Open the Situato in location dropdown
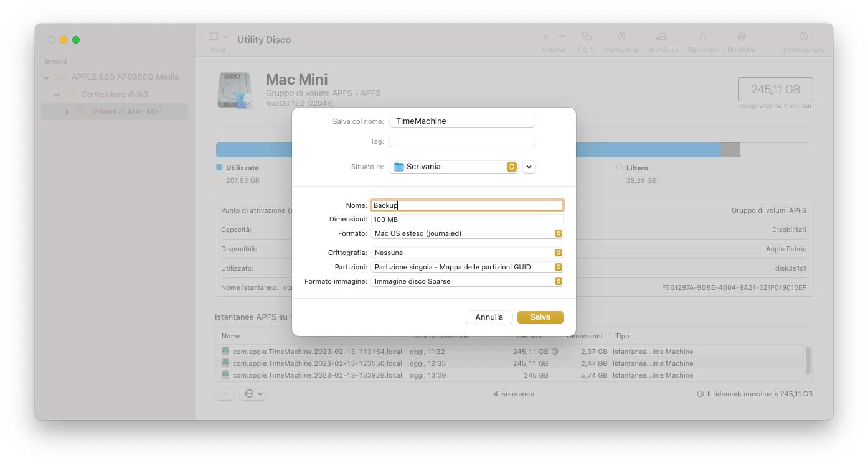Viewport: 868px width, 466px height. [453, 167]
